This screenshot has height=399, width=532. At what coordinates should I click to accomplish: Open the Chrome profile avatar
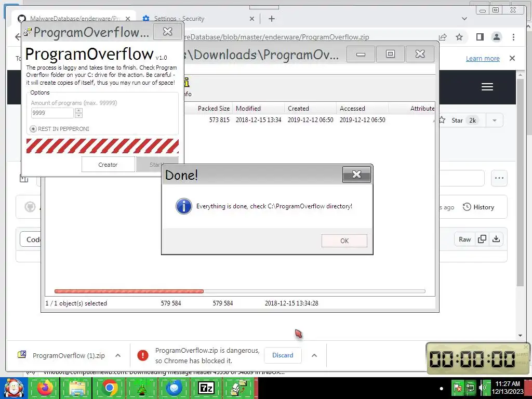click(497, 37)
